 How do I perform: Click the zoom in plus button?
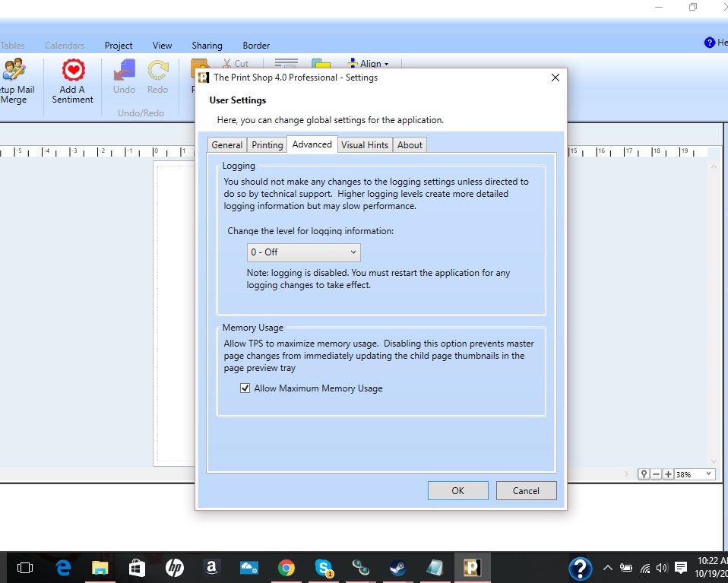pyautogui.click(x=668, y=474)
